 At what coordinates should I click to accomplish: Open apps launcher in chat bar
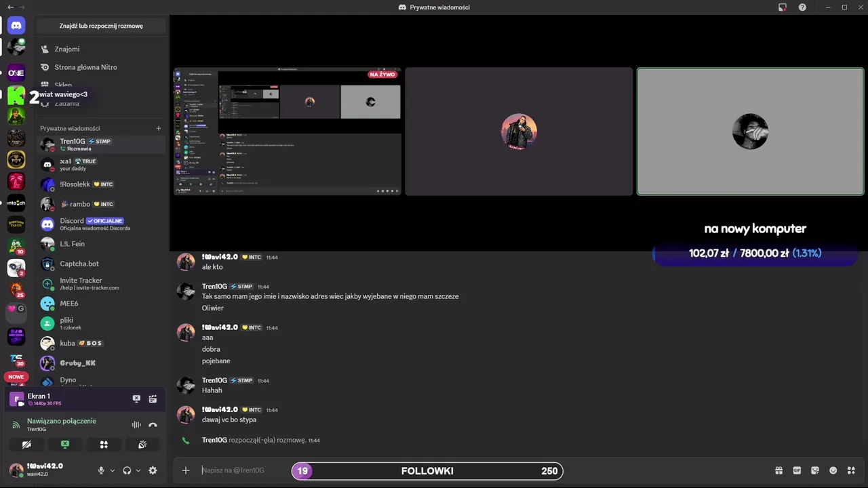[851, 470]
